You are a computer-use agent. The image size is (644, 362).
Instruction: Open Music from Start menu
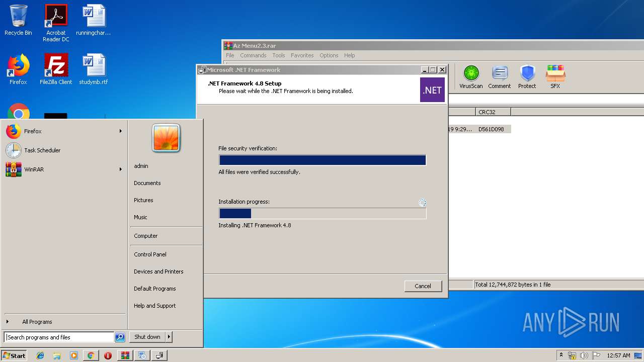(140, 217)
